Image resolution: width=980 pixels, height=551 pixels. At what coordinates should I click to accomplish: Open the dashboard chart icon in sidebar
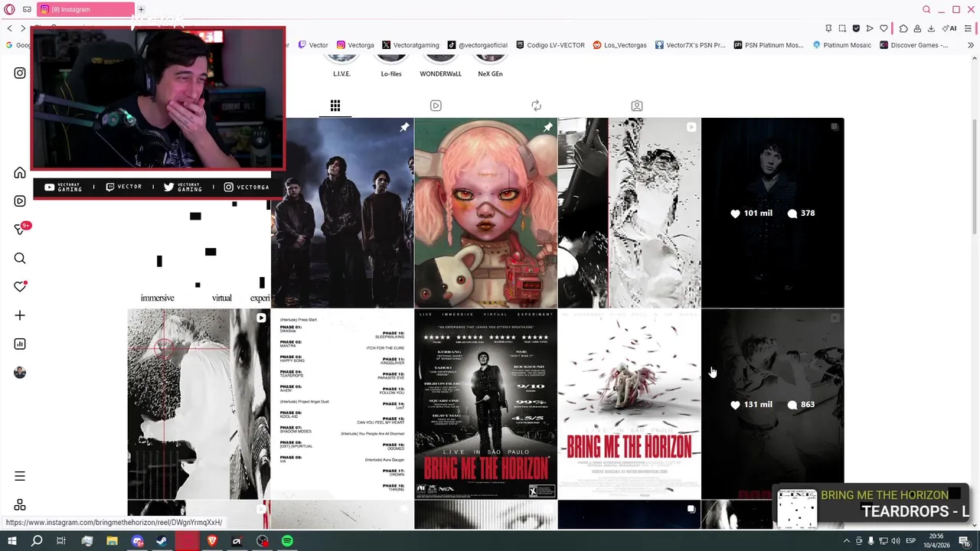20,344
